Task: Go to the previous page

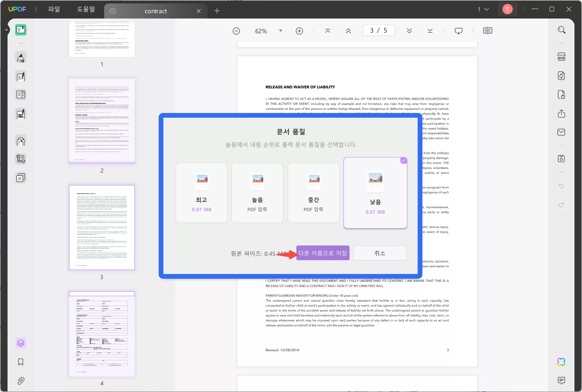Action: pos(348,31)
